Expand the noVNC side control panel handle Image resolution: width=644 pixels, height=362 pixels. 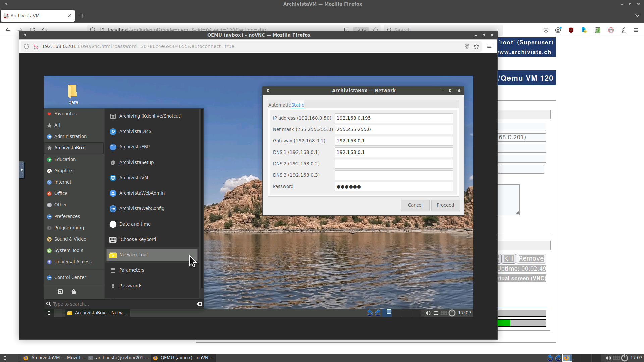coord(22,170)
